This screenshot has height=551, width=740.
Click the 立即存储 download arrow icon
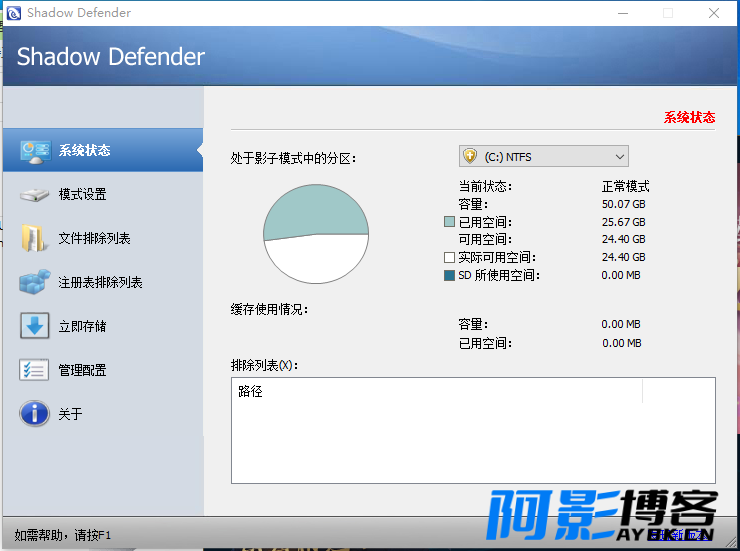click(x=34, y=326)
